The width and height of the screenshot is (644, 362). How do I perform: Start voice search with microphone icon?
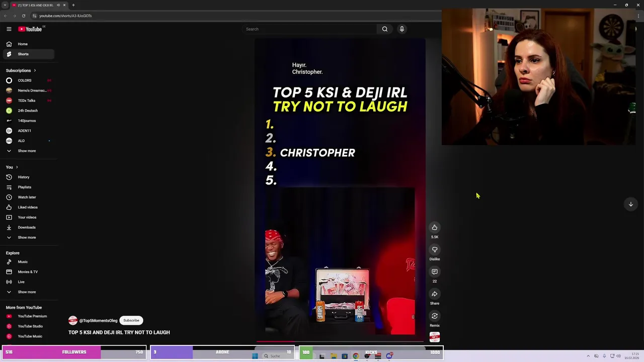pos(402,29)
